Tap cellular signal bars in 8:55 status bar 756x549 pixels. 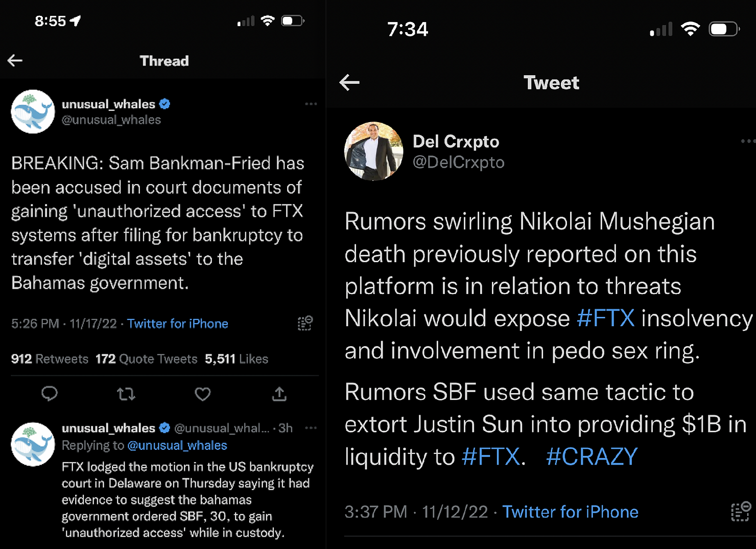(x=246, y=21)
